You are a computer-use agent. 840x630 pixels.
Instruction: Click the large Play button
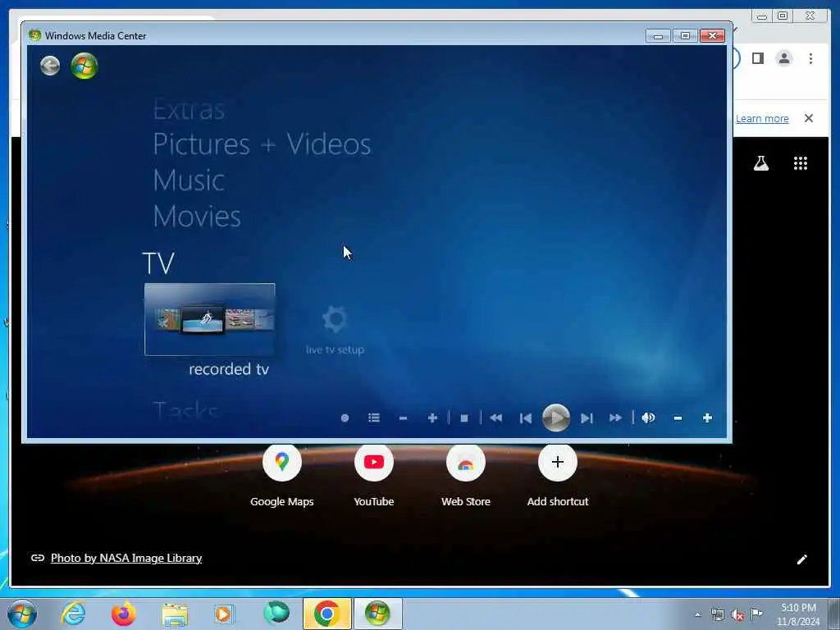point(556,418)
